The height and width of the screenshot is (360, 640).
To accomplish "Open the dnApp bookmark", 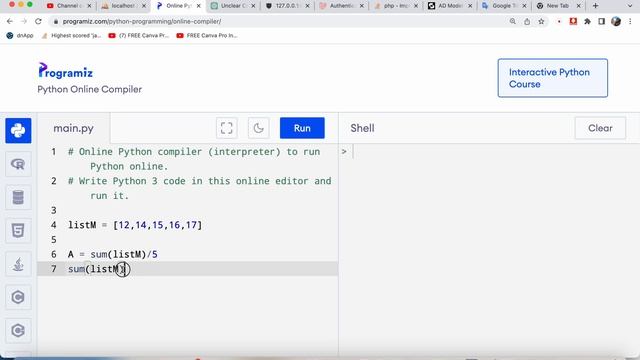I will pyautogui.click(x=20, y=36).
